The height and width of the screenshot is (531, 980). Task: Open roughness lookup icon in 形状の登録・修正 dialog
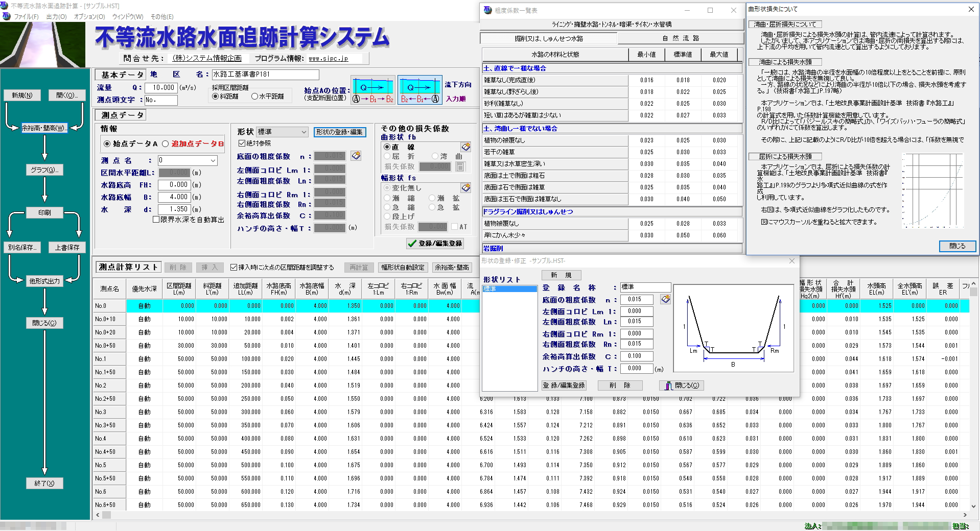pos(665,299)
